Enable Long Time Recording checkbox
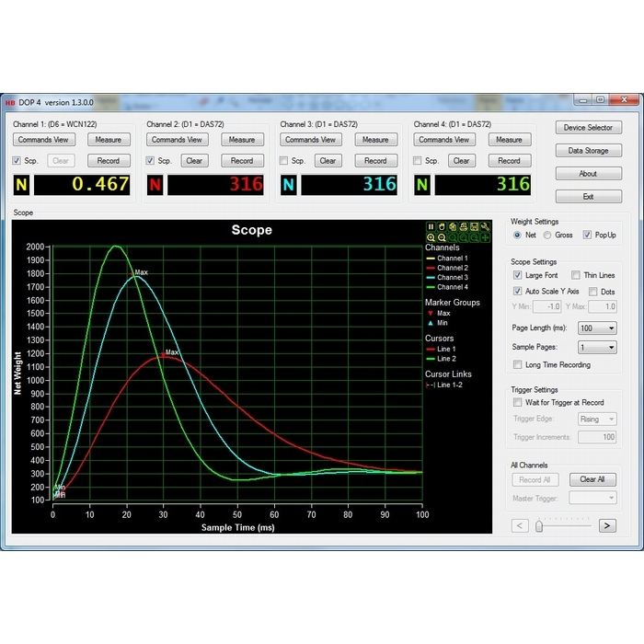The image size is (644, 644). pyautogui.click(x=517, y=365)
